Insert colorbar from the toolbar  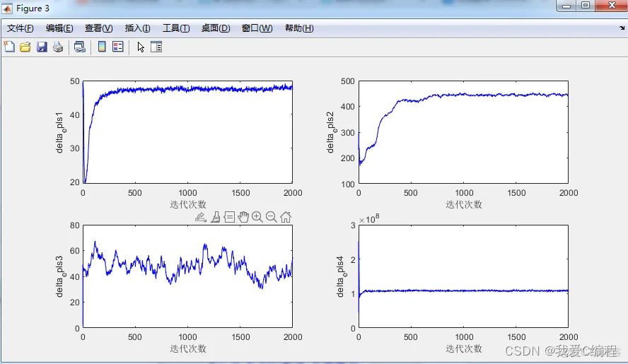pyautogui.click(x=102, y=47)
